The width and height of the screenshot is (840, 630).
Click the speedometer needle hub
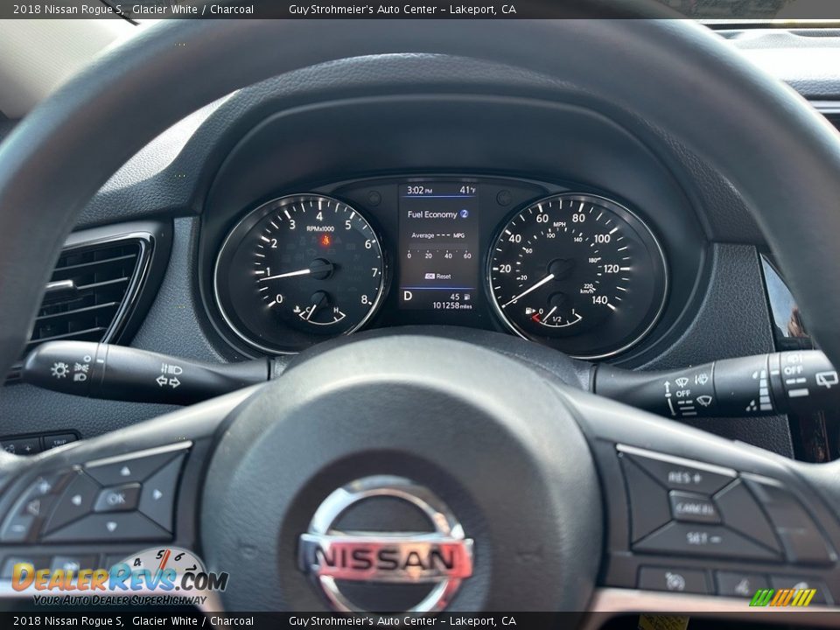(560, 269)
